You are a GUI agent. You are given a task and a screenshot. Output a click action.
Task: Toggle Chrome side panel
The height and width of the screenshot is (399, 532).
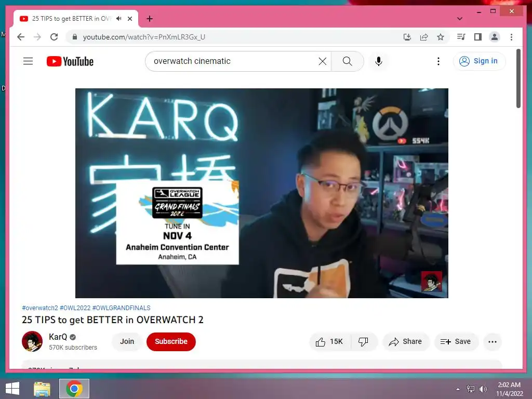(x=478, y=37)
